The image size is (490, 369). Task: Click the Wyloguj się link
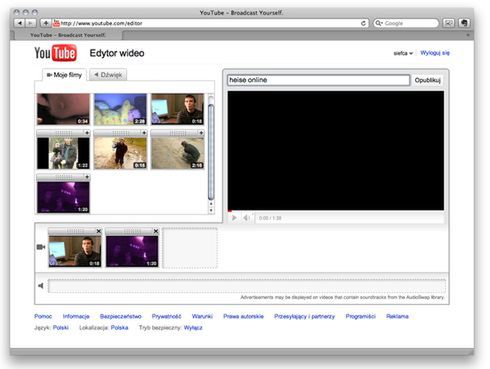click(x=435, y=53)
